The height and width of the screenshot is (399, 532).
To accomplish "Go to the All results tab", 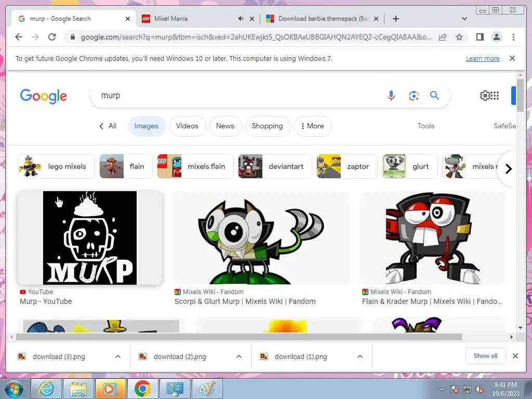I will tap(108, 126).
